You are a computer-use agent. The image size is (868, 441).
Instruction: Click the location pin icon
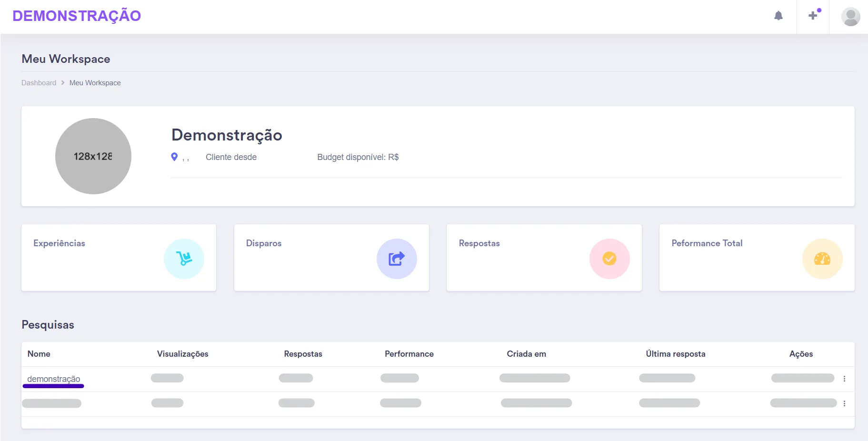coord(174,157)
